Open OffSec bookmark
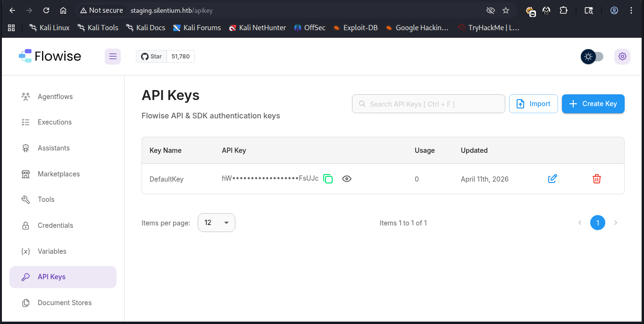Image resolution: width=644 pixels, height=324 pixels. click(x=309, y=28)
